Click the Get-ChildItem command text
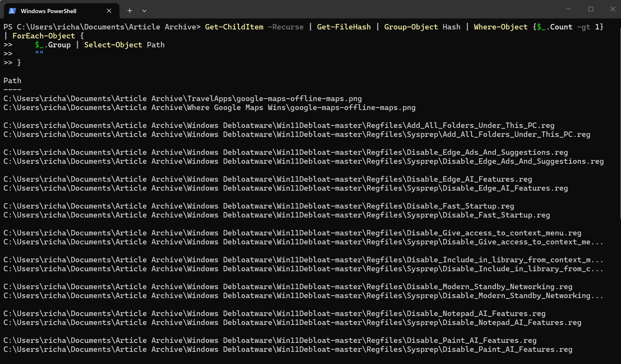The image size is (621, 364). [234, 27]
